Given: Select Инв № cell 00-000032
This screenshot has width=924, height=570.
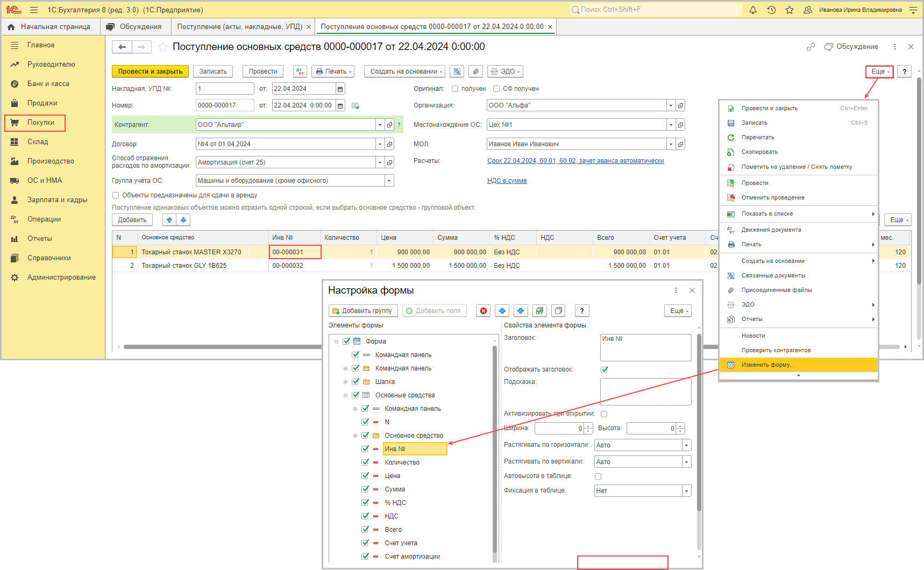Looking at the screenshot, I should click(x=295, y=266).
